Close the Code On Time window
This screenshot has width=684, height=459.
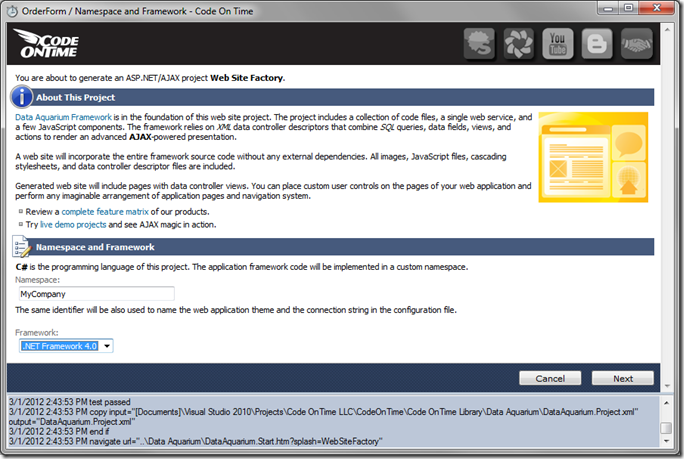(657, 8)
